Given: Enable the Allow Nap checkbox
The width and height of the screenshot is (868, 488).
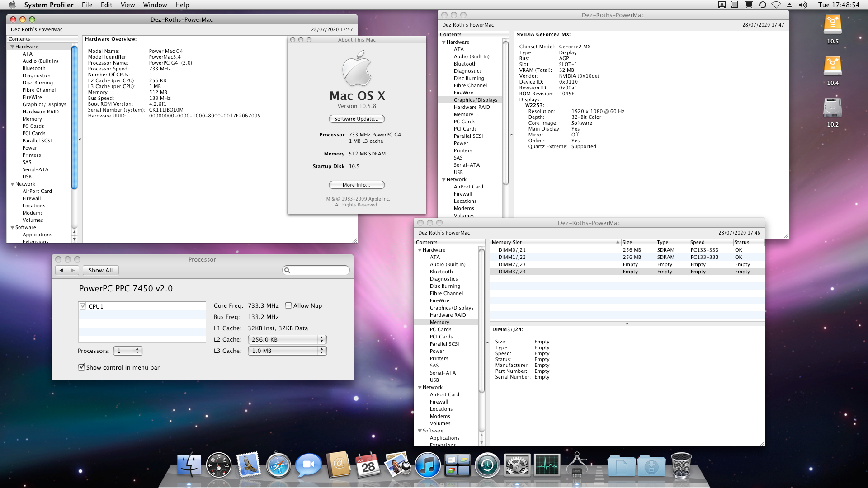Looking at the screenshot, I should point(288,305).
